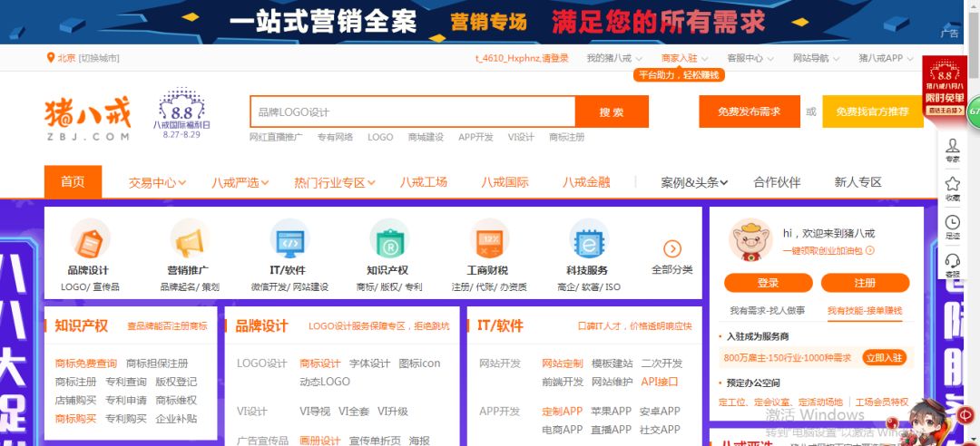Image resolution: width=980 pixels, height=446 pixels.
Task: Open the 动态LOGO link
Action: [x=324, y=382]
